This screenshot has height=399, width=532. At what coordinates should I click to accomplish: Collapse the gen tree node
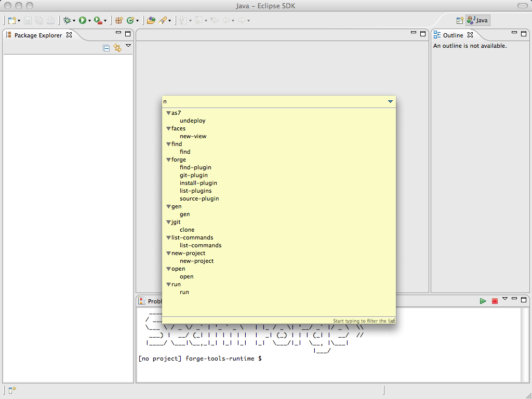point(168,207)
